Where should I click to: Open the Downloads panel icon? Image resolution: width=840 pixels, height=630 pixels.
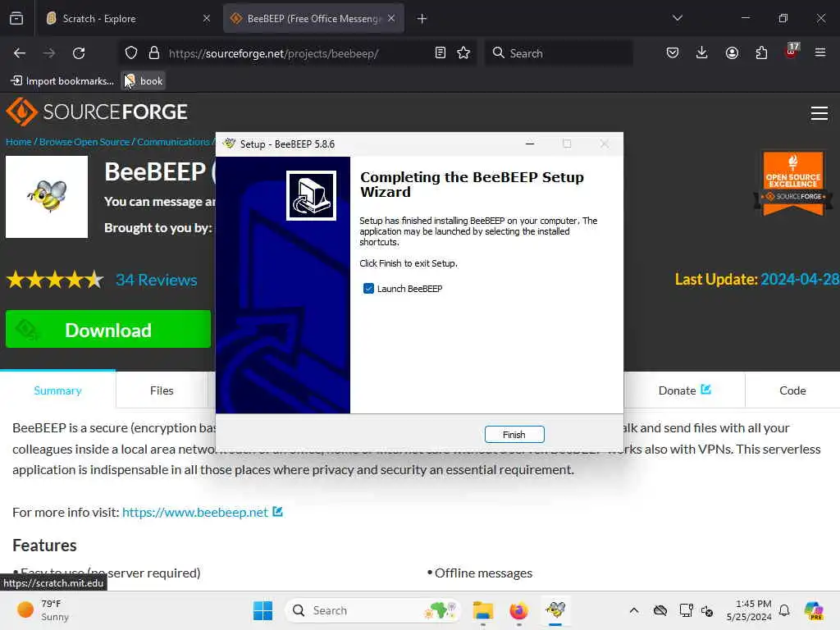(x=702, y=53)
